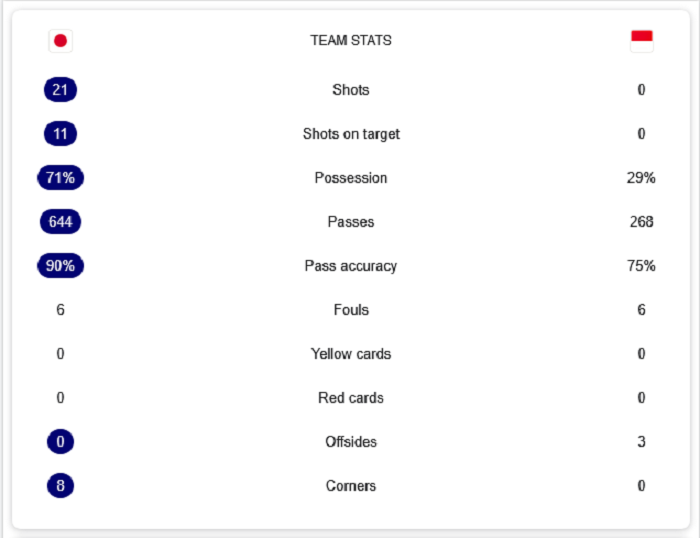This screenshot has height=538, width=700.
Task: Select Japan's 11 shots on target badge
Action: tap(60, 134)
